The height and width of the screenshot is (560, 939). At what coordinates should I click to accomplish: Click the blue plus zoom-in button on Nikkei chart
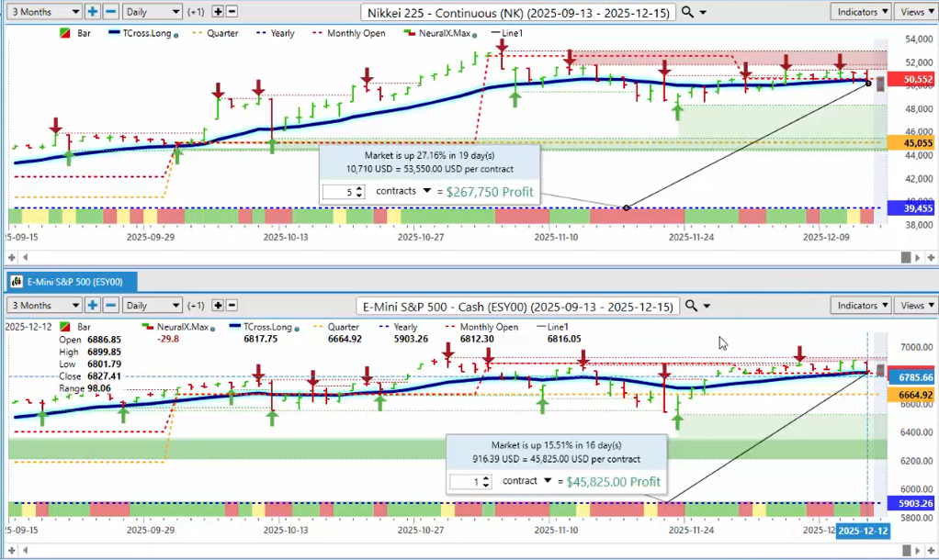click(x=93, y=12)
